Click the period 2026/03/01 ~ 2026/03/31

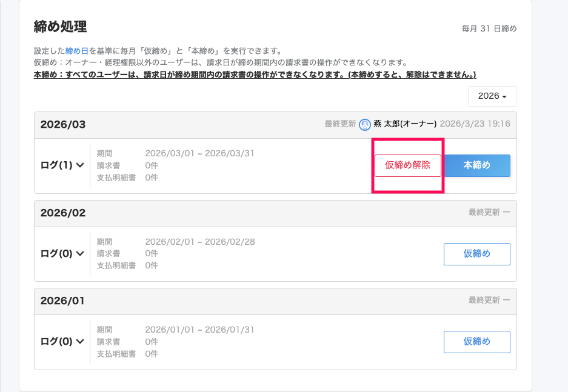tap(199, 153)
